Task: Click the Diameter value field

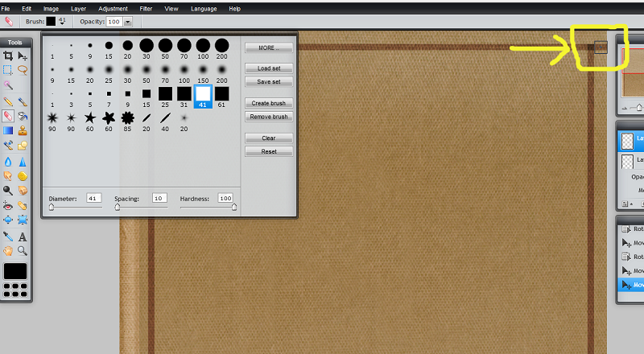Action: (93, 198)
